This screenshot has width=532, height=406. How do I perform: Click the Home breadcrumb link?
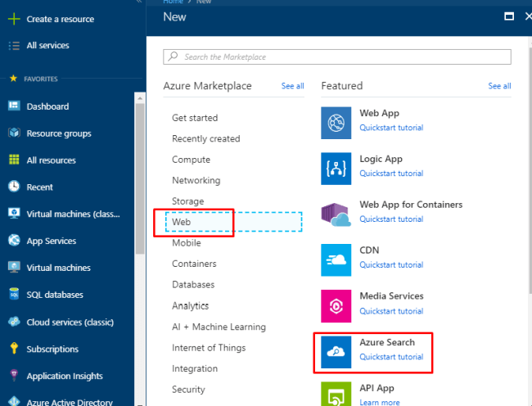tap(173, 2)
